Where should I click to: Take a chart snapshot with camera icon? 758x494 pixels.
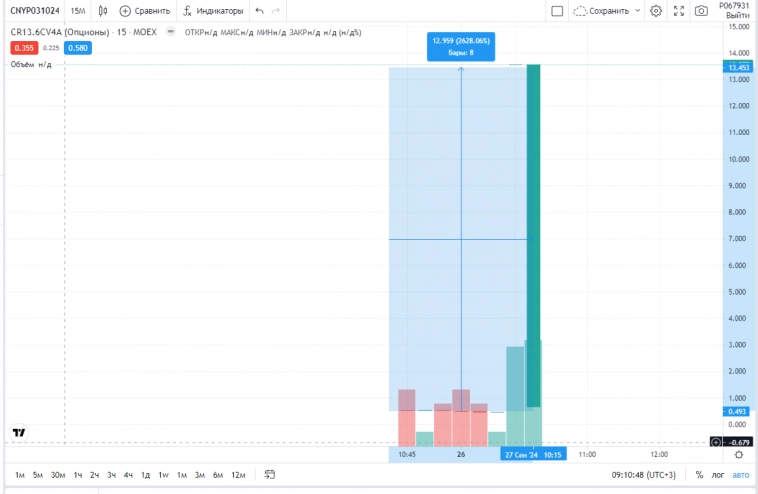(702, 11)
